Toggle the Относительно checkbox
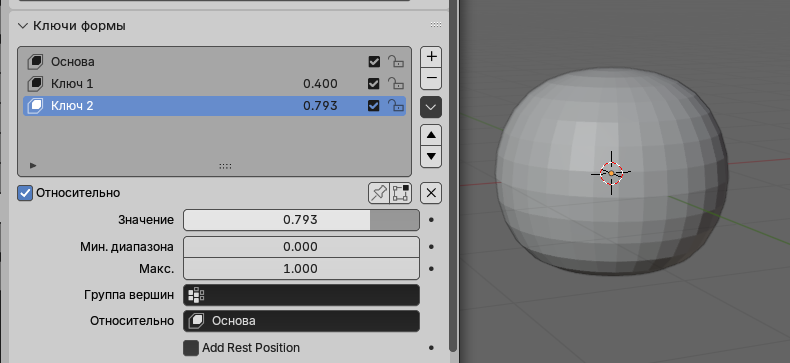Viewport: 790px width, 363px height. (25, 193)
